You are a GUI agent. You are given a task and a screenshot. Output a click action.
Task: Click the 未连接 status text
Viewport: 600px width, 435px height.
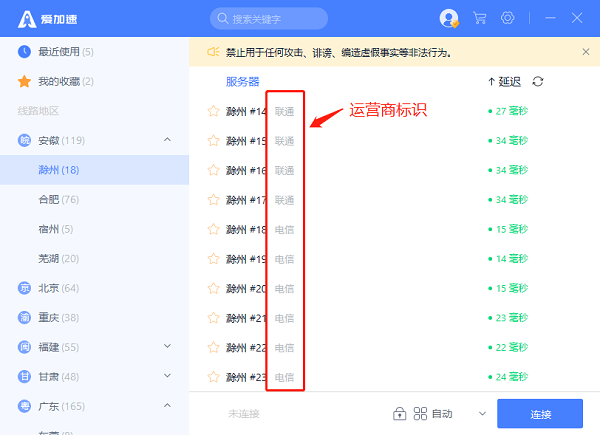(244, 414)
